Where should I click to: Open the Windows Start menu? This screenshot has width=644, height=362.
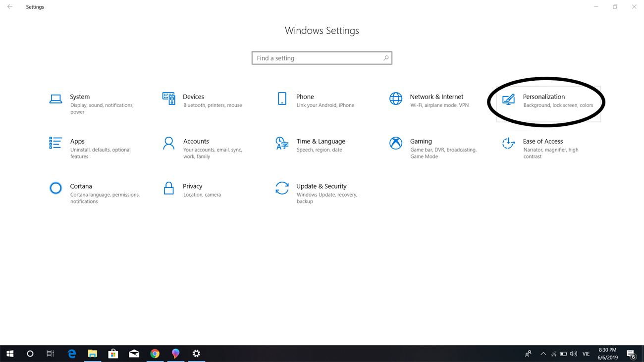10,354
